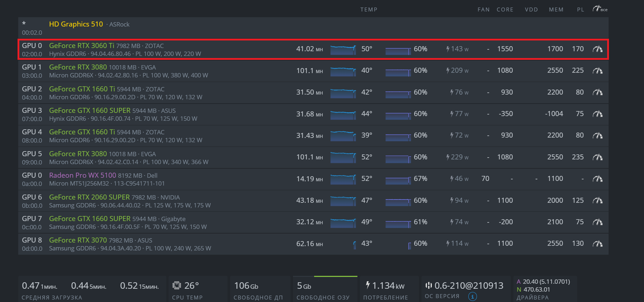The image size is (644, 302).
Task: Click the 106 Gb free disk space value
Action: click(x=246, y=286)
